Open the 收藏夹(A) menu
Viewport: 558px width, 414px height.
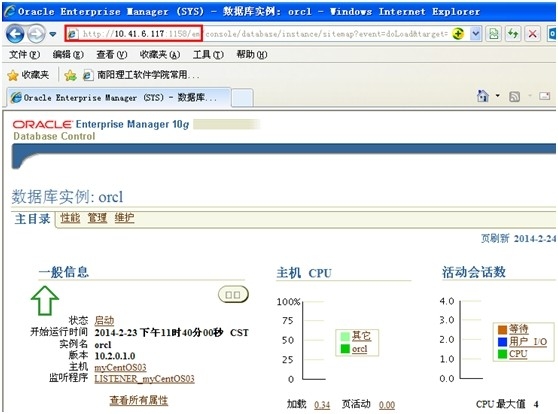click(x=160, y=54)
